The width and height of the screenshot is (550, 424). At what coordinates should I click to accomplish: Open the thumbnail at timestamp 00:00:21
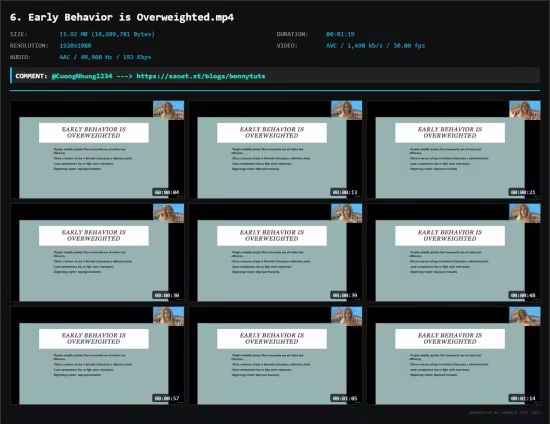pos(454,149)
